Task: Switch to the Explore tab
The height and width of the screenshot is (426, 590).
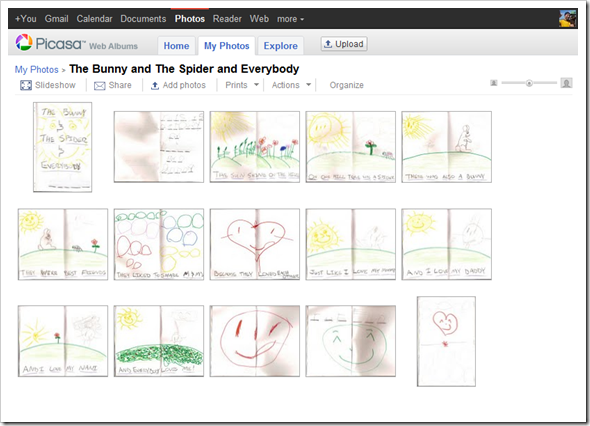Action: [280, 46]
